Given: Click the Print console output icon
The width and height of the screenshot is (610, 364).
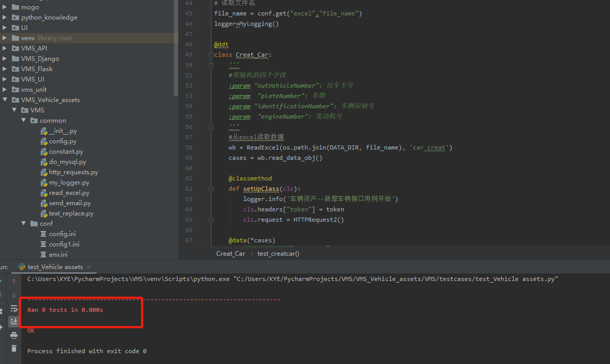Looking at the screenshot, I should (14, 335).
